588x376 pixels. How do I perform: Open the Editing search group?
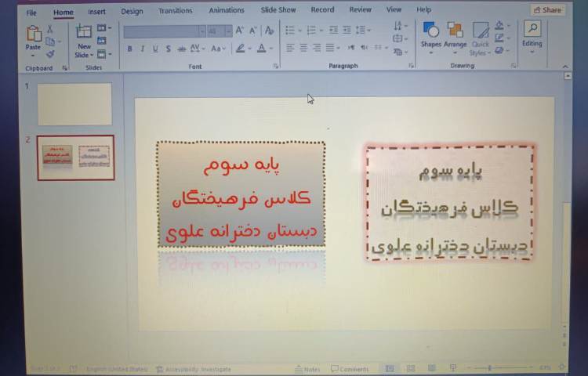pyautogui.click(x=532, y=37)
